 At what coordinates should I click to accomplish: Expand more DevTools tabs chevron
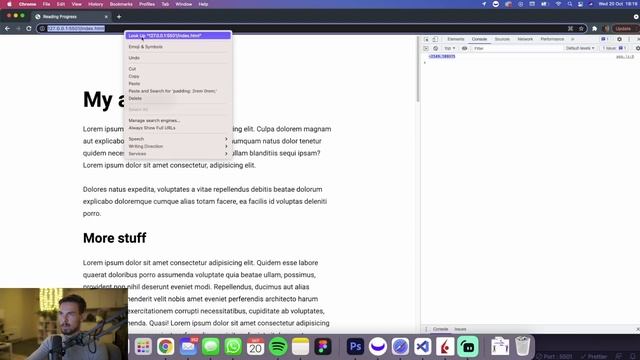(x=573, y=39)
